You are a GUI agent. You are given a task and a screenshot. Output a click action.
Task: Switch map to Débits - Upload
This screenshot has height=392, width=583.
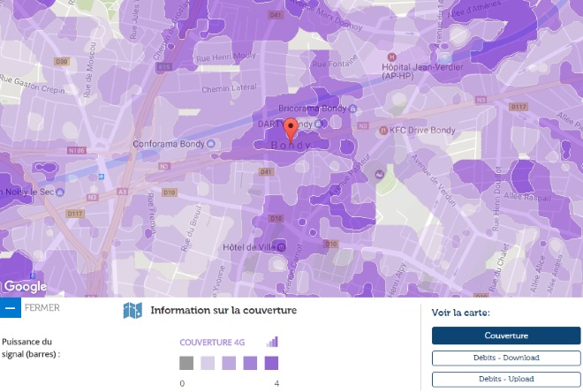tap(506, 379)
